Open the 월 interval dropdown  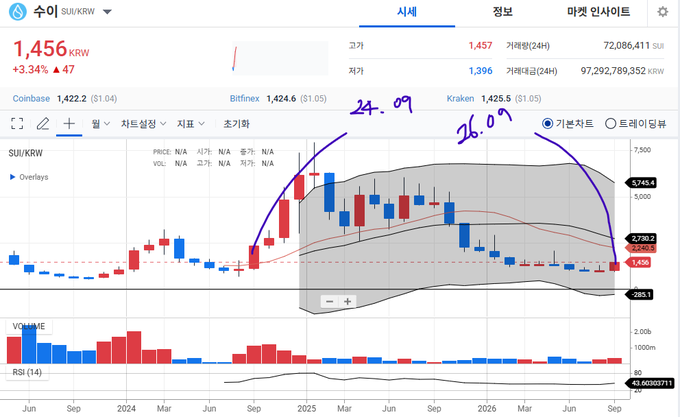coord(101,124)
